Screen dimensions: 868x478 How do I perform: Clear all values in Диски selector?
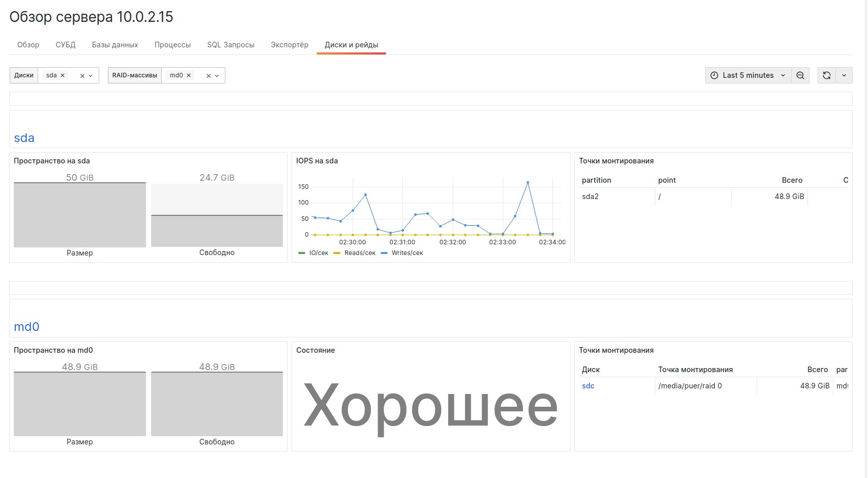coord(82,76)
